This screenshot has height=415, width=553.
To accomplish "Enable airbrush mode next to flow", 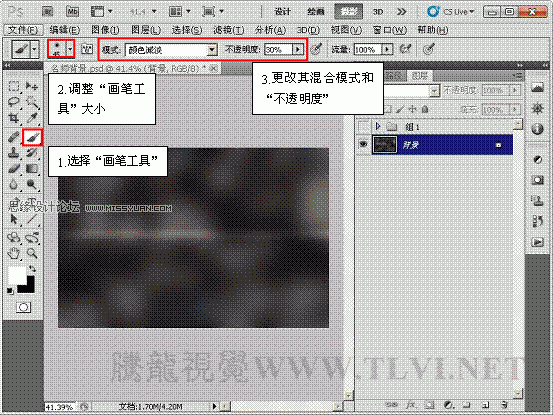I will pos(406,49).
